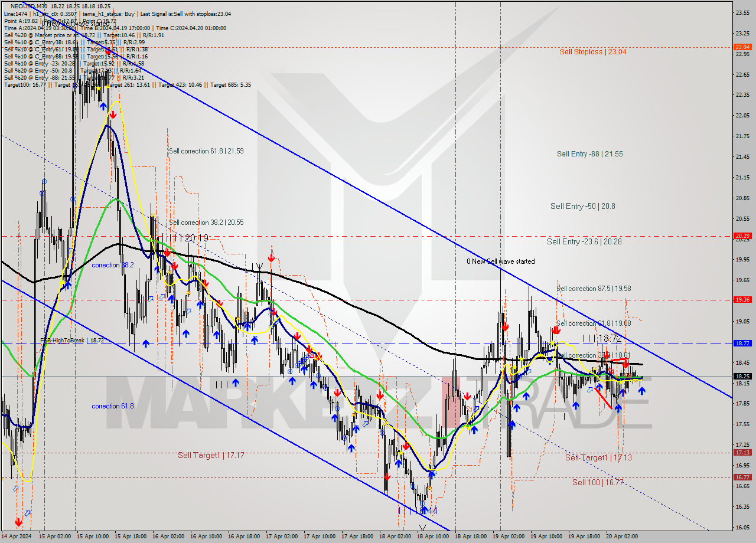The width and height of the screenshot is (756, 543).
Task: Click the red 16.77 price tag on axis
Action: coord(742,477)
